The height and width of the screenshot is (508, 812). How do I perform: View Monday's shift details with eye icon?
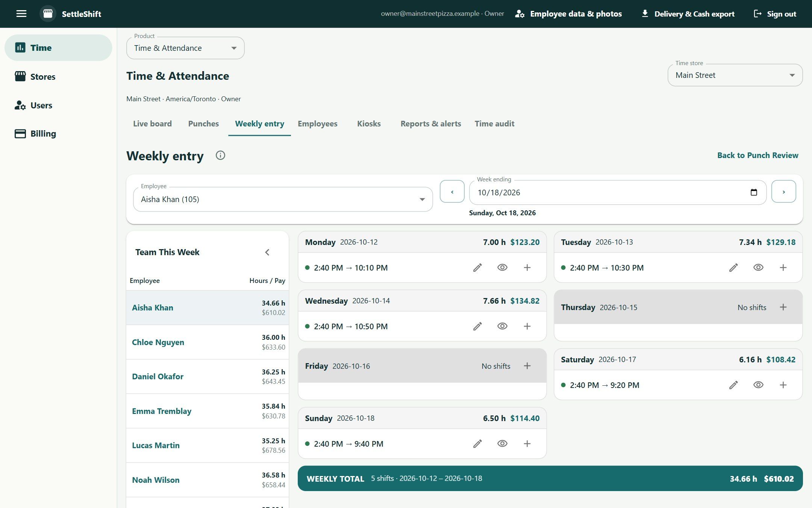(x=502, y=268)
